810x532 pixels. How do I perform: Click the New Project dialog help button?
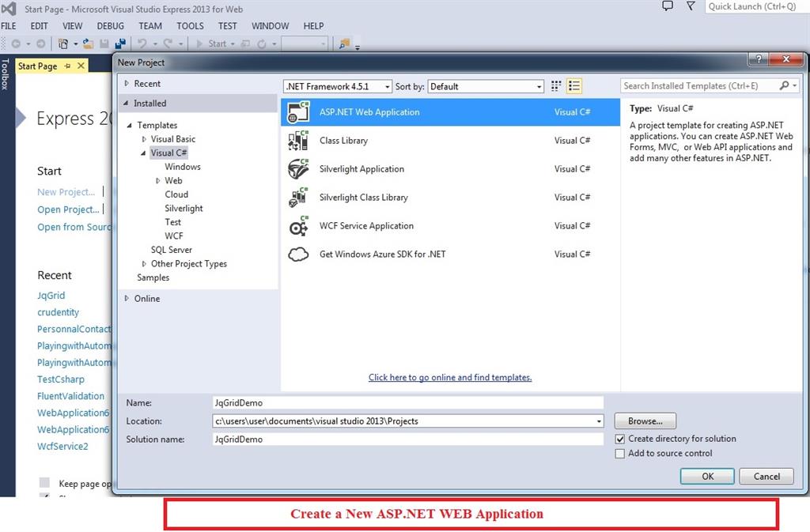point(759,58)
